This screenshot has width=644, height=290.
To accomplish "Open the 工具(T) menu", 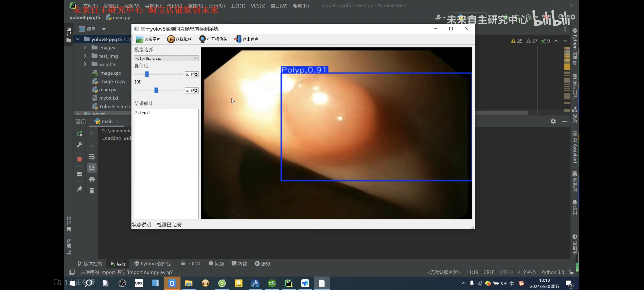I will 237,6.
